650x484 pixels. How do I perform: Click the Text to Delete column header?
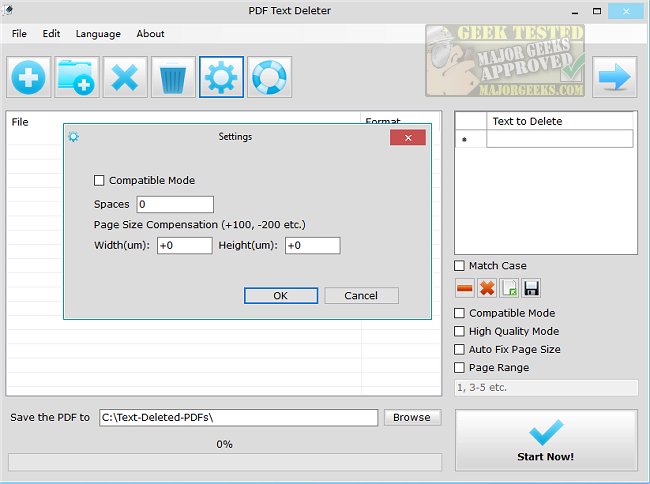[x=560, y=121]
